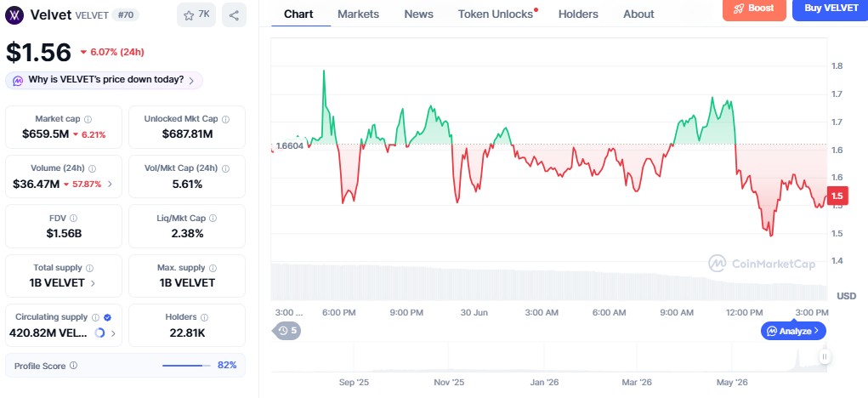Click the verified badge beside Circulating supply
Screen dimensions: 868x398
[x=107, y=317]
